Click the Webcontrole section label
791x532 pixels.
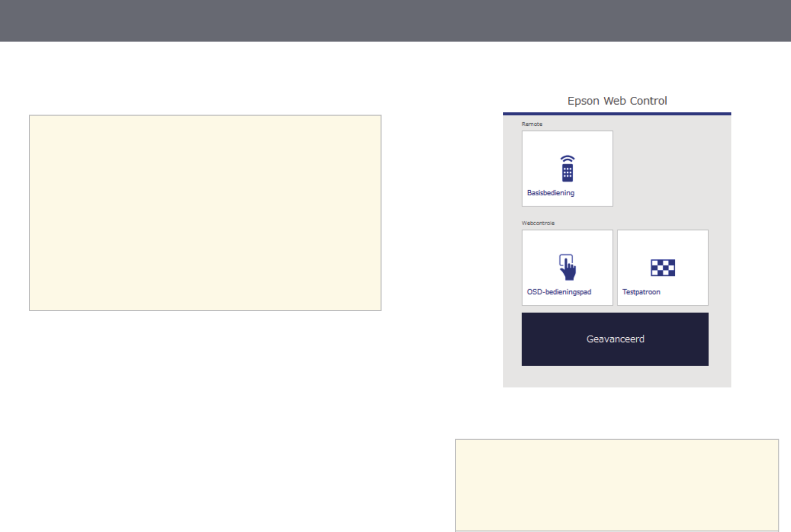tap(538, 223)
